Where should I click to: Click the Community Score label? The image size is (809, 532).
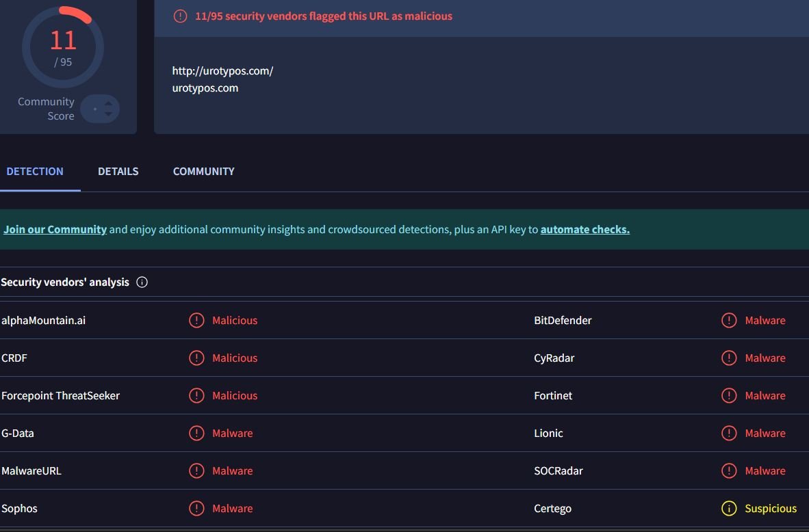(47, 109)
